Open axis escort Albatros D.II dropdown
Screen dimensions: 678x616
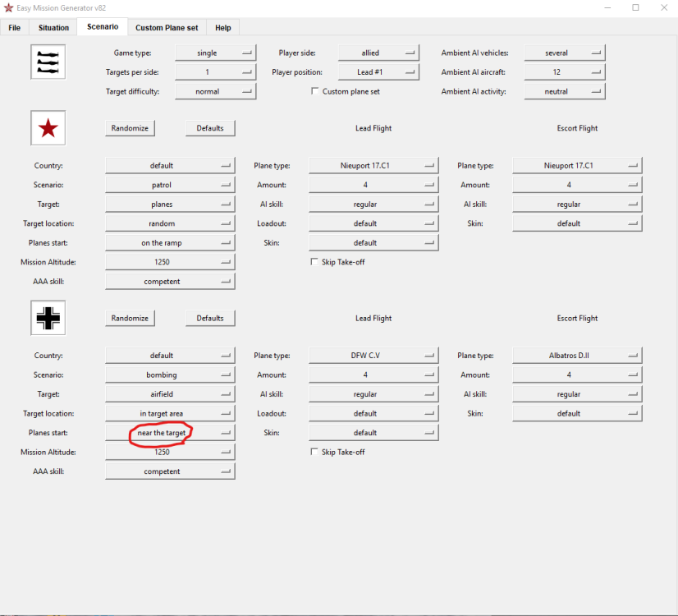click(577, 355)
